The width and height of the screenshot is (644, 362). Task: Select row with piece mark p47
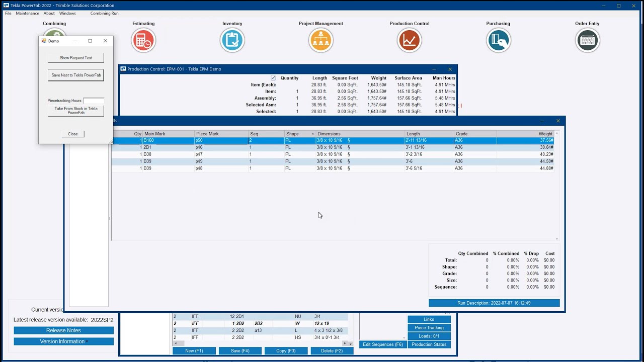pos(333,154)
